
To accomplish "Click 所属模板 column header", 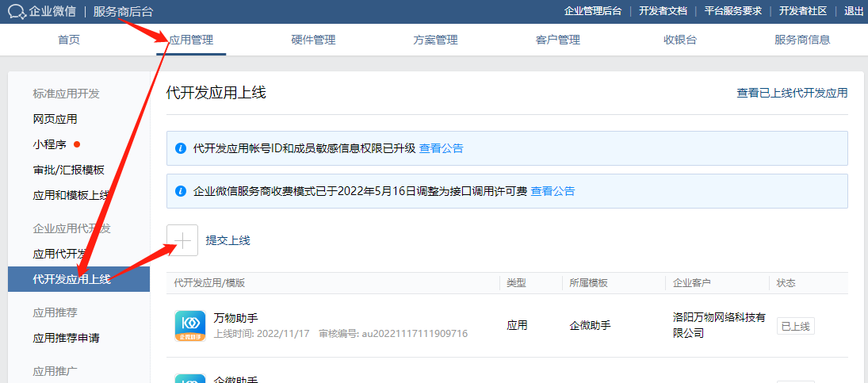I will (x=588, y=283).
